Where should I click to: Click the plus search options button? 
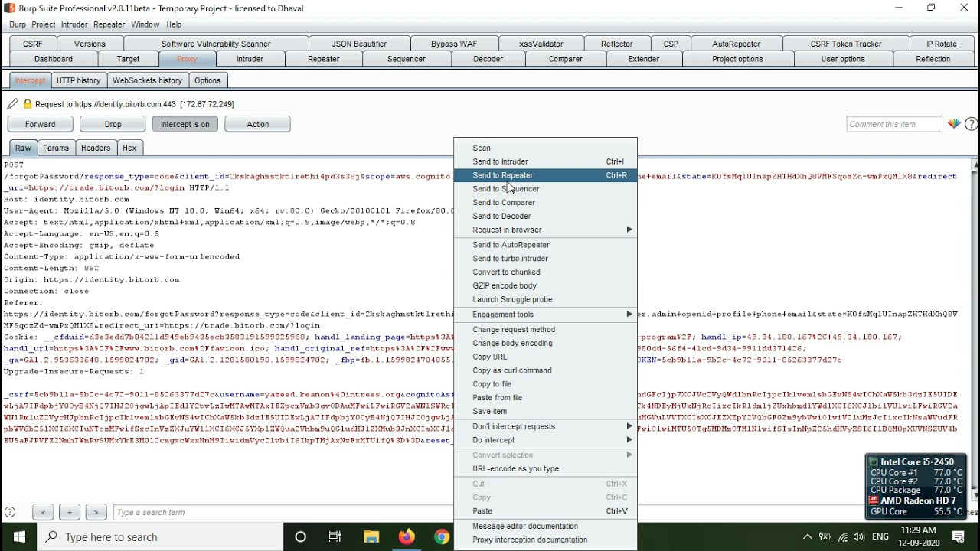click(70, 513)
